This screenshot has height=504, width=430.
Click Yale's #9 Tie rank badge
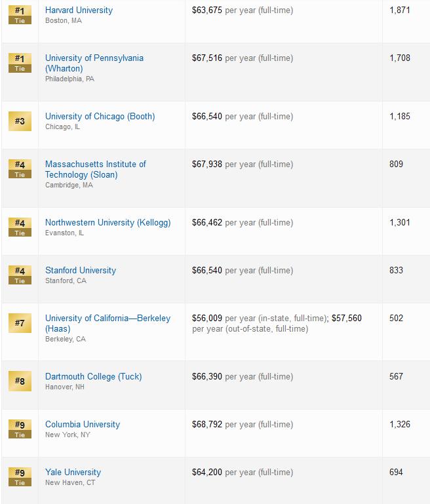click(20, 476)
